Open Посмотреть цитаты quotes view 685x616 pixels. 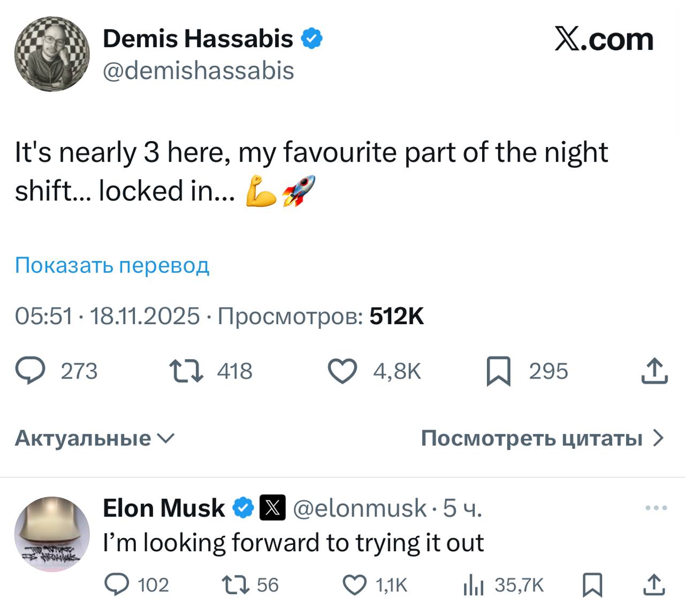(542, 438)
